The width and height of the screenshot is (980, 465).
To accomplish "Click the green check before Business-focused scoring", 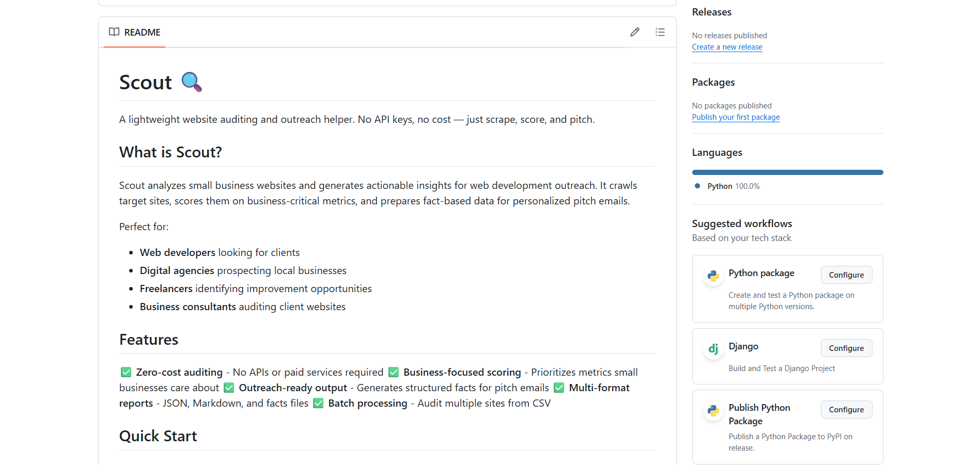I will click(x=394, y=372).
